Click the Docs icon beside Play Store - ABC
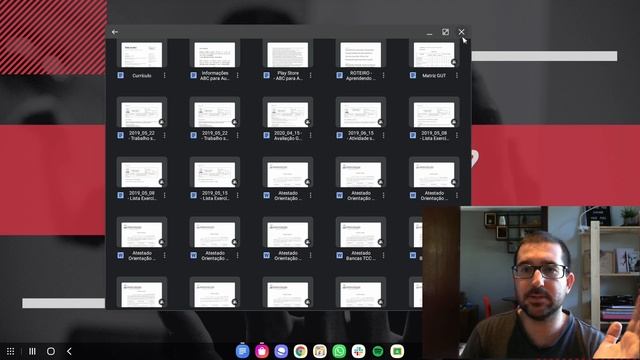 (x=267, y=76)
